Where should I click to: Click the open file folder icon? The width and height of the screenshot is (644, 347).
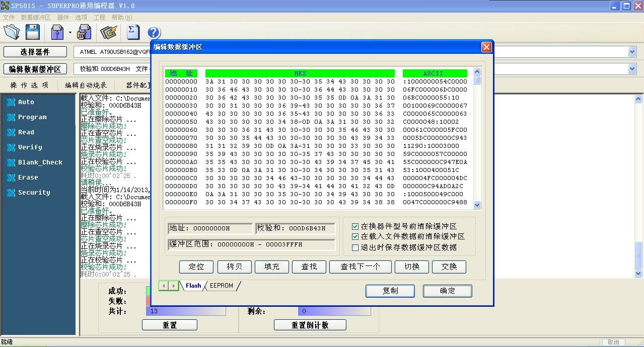(12, 32)
